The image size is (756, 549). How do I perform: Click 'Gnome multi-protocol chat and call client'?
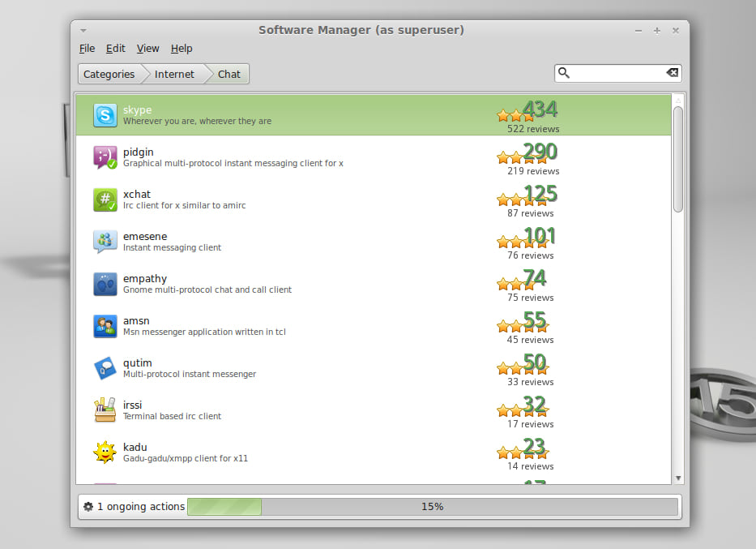pos(207,290)
